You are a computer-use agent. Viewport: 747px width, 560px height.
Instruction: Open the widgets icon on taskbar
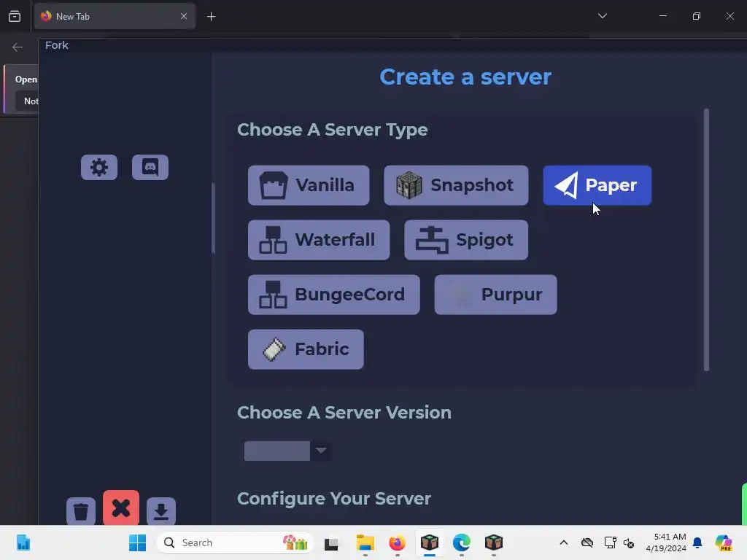coord(23,542)
